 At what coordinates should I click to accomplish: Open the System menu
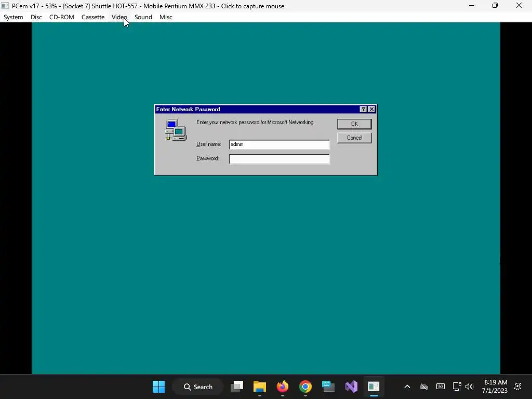tap(13, 17)
